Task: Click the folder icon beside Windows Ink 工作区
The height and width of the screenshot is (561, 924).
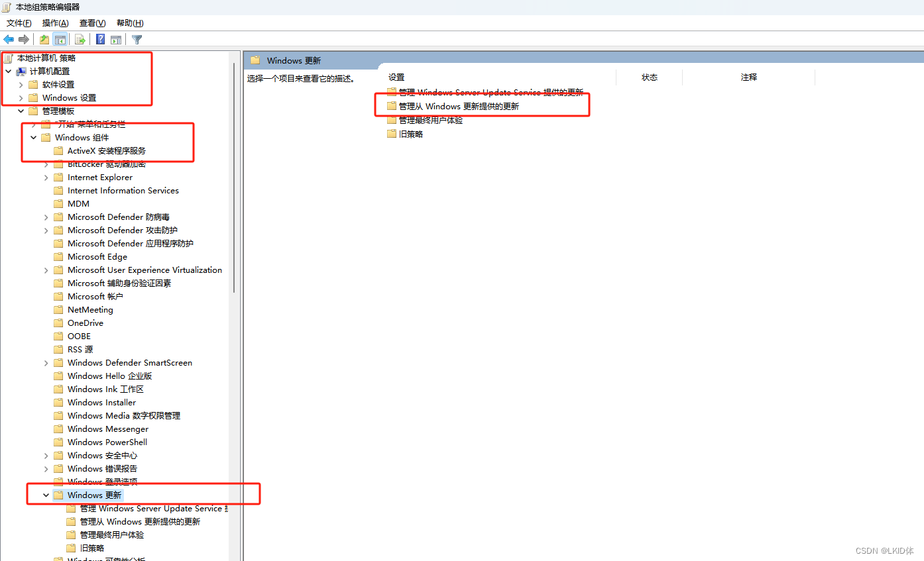Action: (58, 389)
